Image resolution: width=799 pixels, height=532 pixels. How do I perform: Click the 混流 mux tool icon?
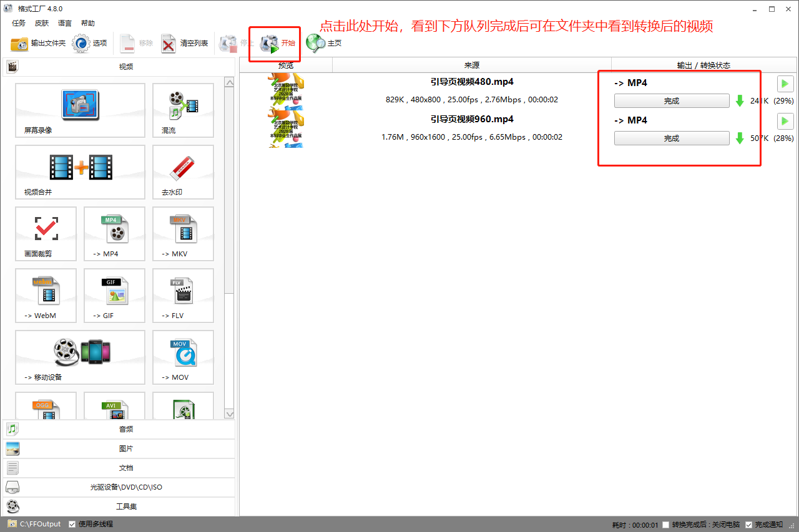coord(183,110)
